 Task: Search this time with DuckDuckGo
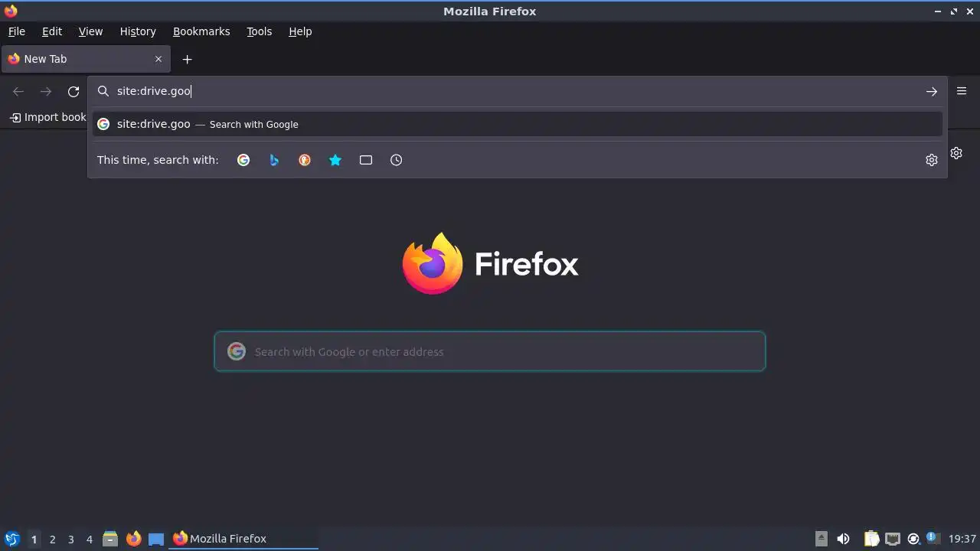(x=305, y=160)
